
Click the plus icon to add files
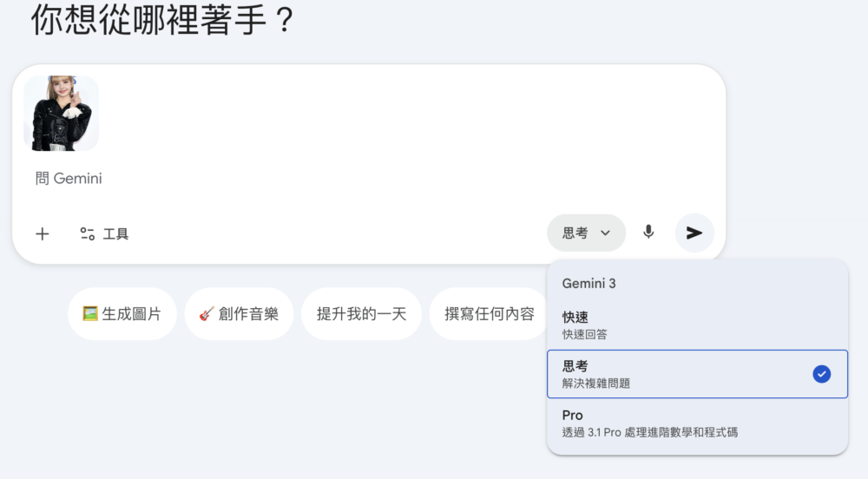pyautogui.click(x=43, y=233)
